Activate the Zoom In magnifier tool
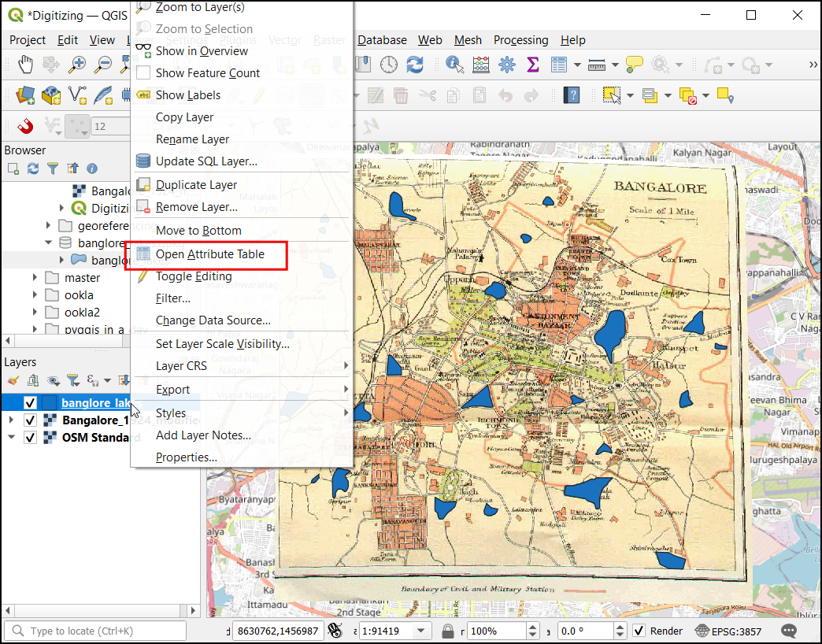The image size is (822, 644). [77, 65]
